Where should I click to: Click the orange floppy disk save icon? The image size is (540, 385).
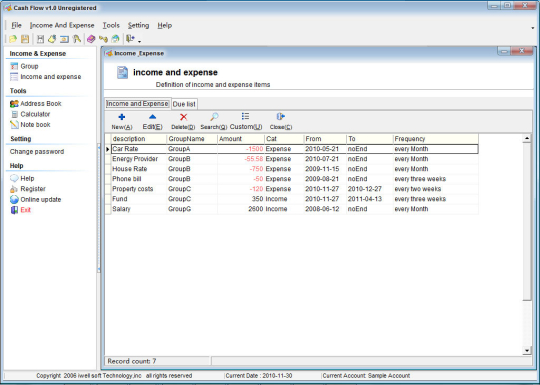(25, 39)
